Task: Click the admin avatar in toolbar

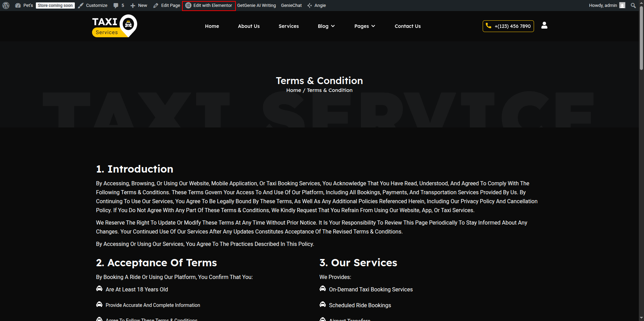Action: (x=622, y=6)
